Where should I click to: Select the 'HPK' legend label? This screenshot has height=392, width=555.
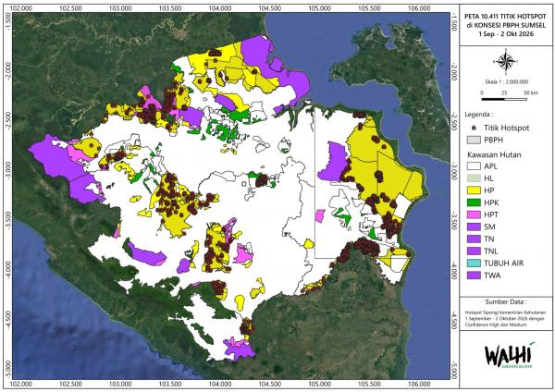[x=491, y=202]
